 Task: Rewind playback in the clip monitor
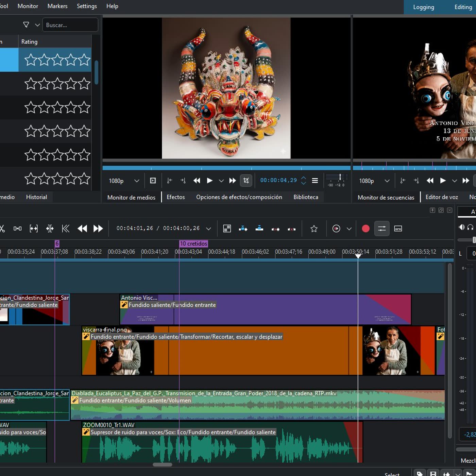[x=197, y=181]
